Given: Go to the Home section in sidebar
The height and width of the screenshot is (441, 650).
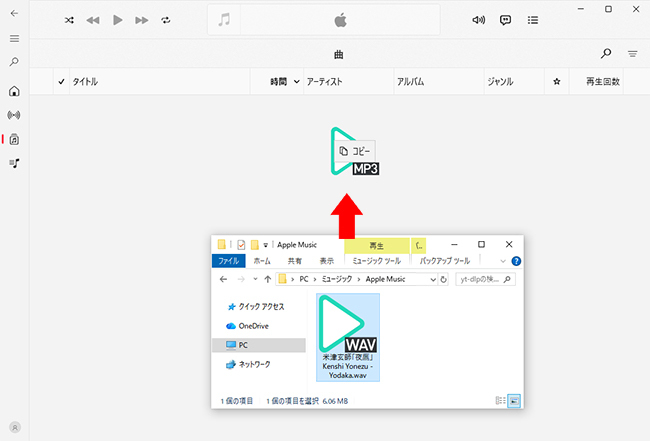Looking at the screenshot, I should (14, 91).
